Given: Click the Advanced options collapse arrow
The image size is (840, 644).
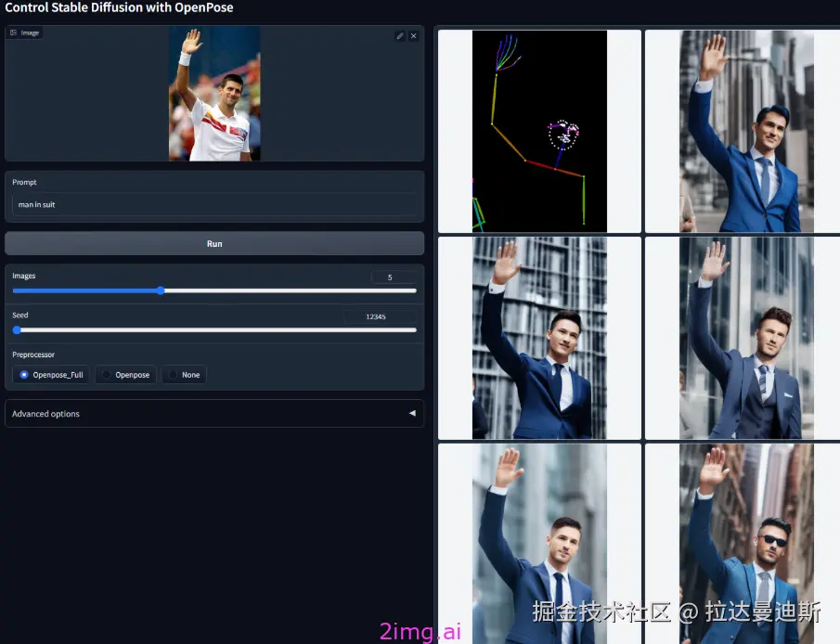Looking at the screenshot, I should point(412,414).
